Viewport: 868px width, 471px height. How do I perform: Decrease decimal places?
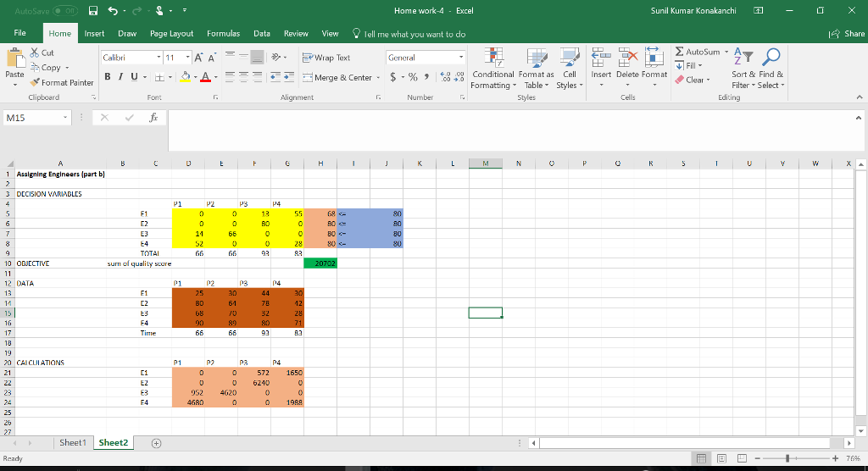pyautogui.click(x=459, y=77)
